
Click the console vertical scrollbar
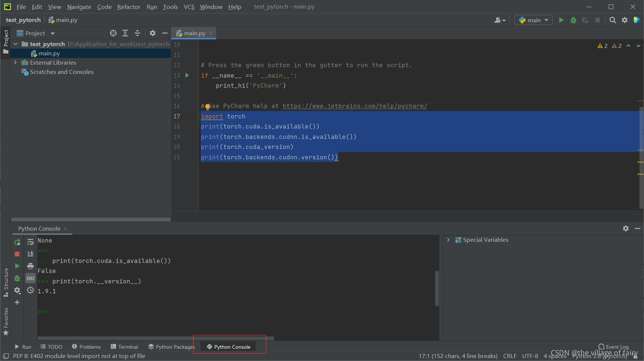click(x=437, y=289)
